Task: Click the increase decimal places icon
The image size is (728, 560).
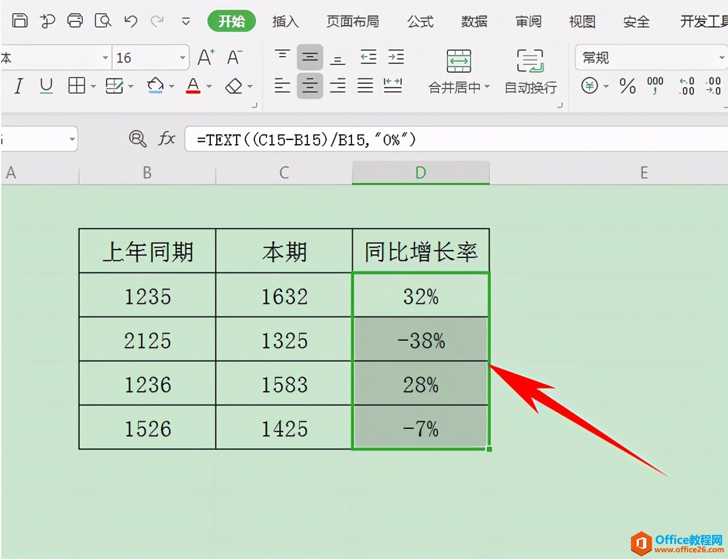Action: pyautogui.click(x=687, y=86)
